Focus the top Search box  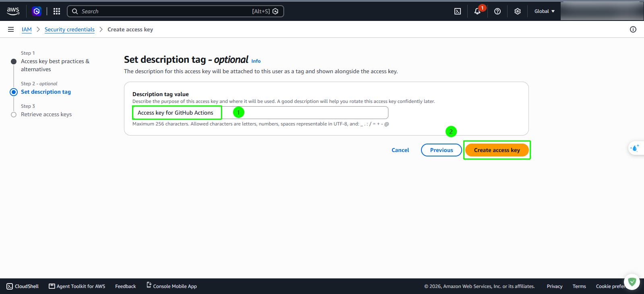coord(175,11)
